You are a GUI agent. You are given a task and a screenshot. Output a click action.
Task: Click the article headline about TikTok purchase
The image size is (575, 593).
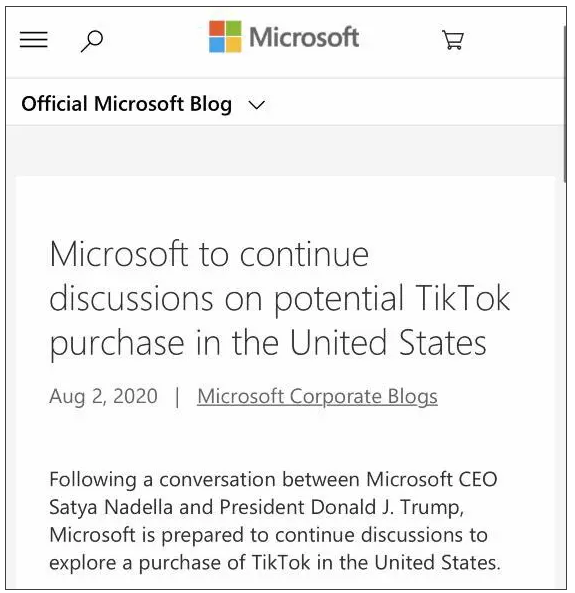(280, 299)
